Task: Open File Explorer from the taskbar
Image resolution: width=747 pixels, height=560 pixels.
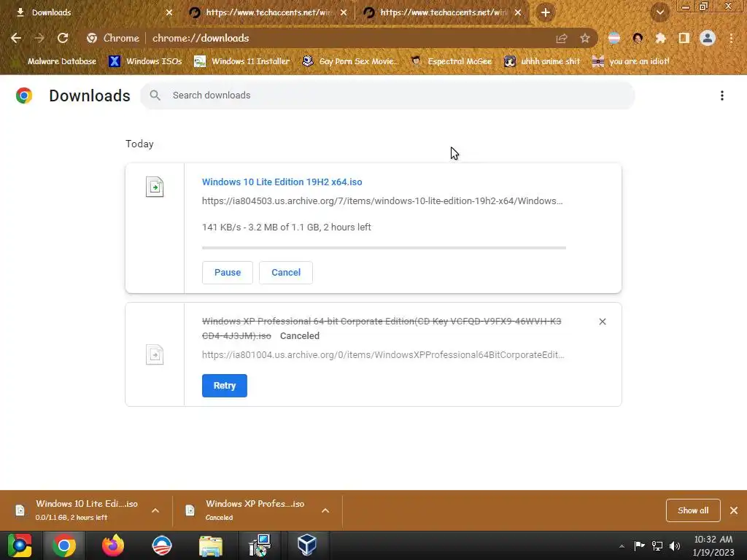Action: tap(211, 545)
